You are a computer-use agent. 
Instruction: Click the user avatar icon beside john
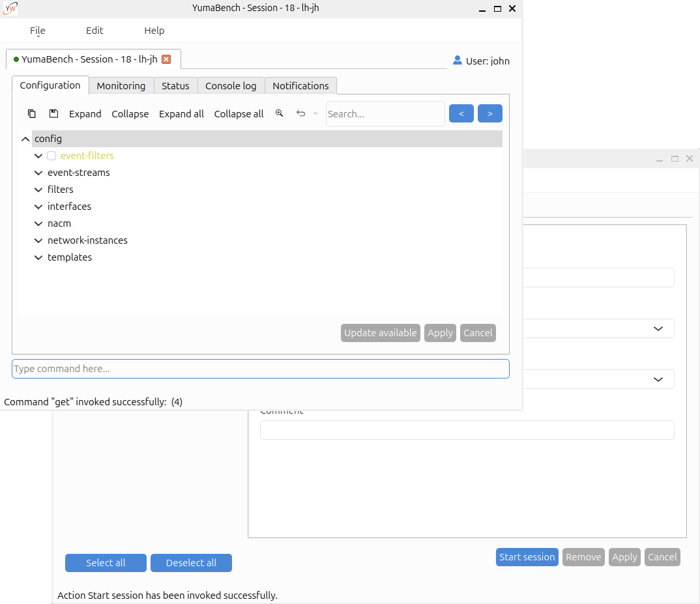(457, 60)
